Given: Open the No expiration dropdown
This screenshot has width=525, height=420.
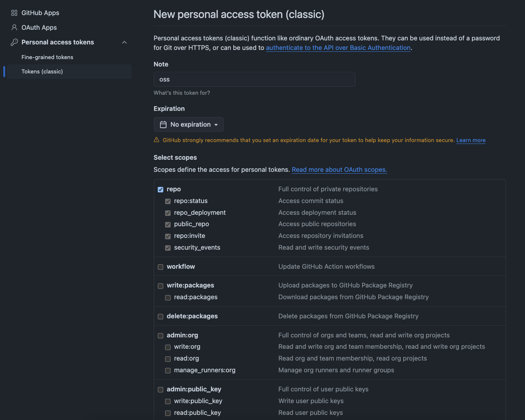Looking at the screenshot, I should (x=189, y=124).
